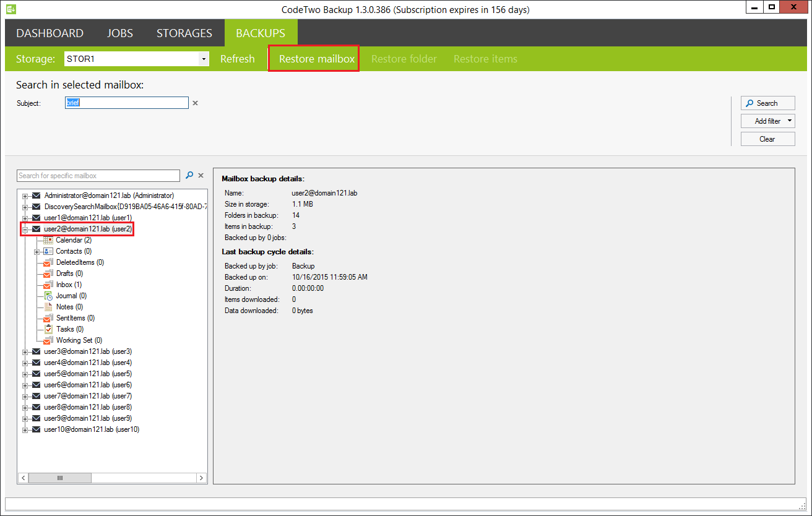Click the 'user2@domain121.lab' Name value in details
Screen dimensions: 812x516
point(324,193)
